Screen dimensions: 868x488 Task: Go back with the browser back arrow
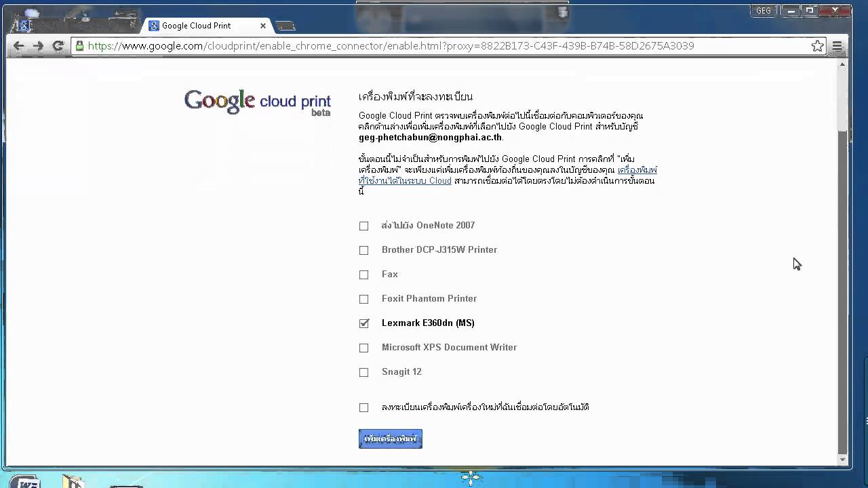coord(19,46)
